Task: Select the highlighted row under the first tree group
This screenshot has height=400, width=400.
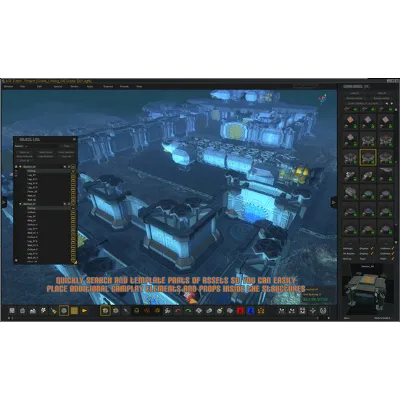Action: click(x=49, y=171)
